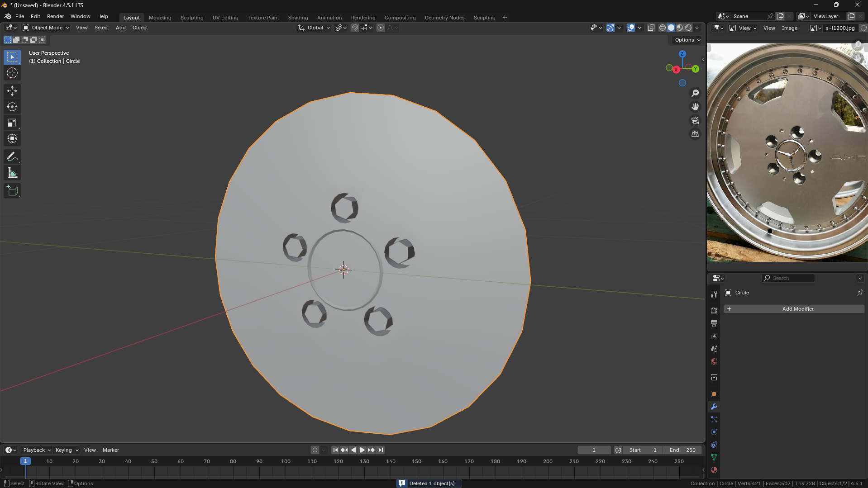Open the timeline Keying dropdown

tap(67, 450)
